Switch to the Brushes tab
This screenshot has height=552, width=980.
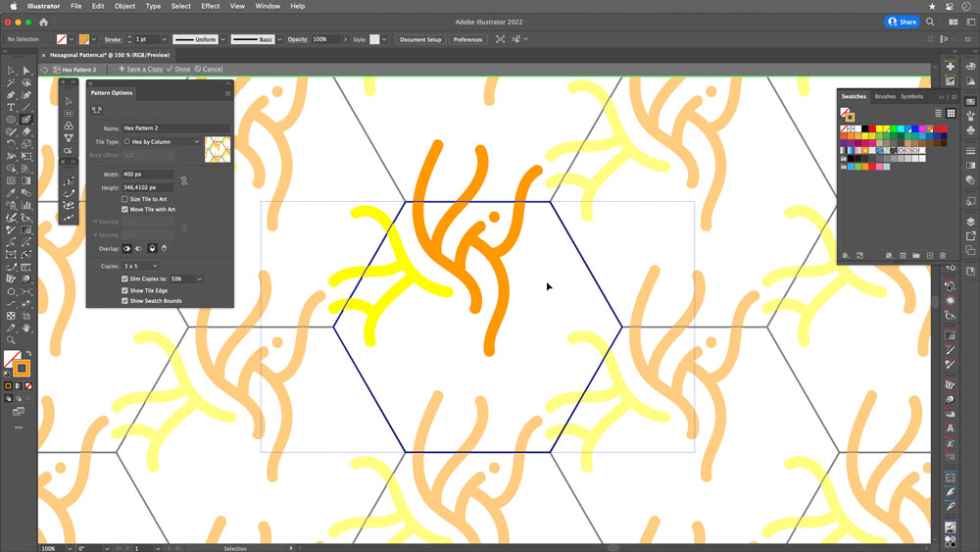[885, 96]
